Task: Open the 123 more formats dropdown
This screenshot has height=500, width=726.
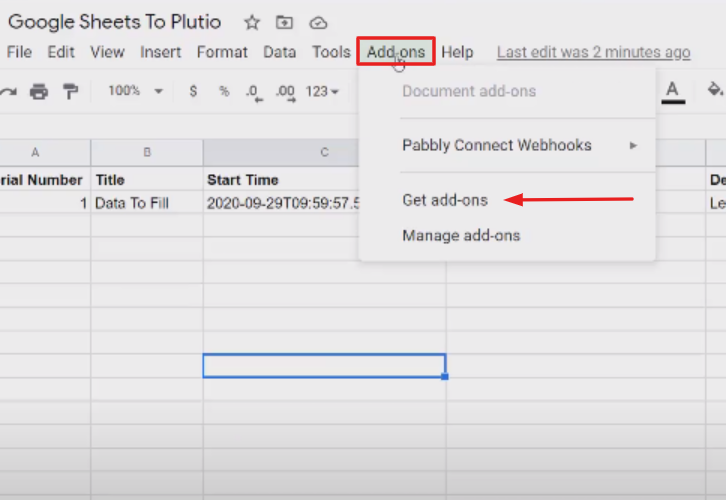Action: 322,92
